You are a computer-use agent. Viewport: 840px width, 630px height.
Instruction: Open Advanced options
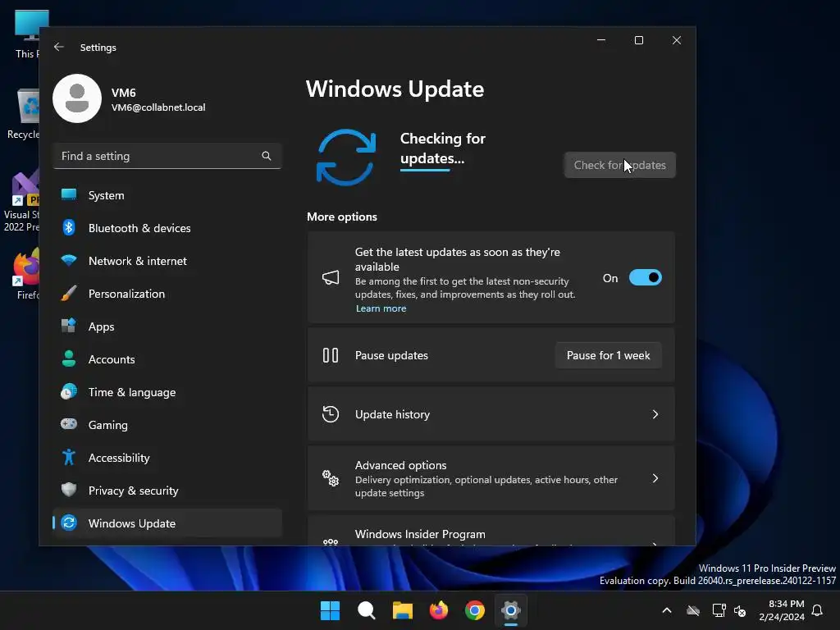point(491,478)
